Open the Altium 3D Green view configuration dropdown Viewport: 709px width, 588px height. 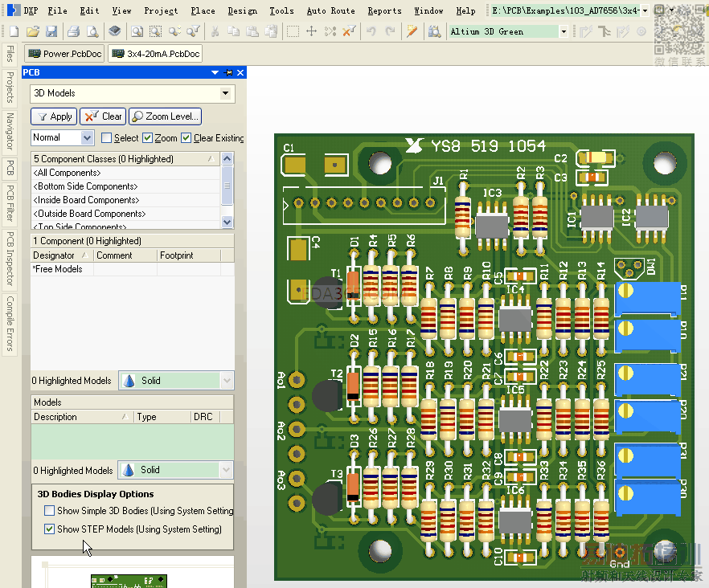click(x=563, y=31)
